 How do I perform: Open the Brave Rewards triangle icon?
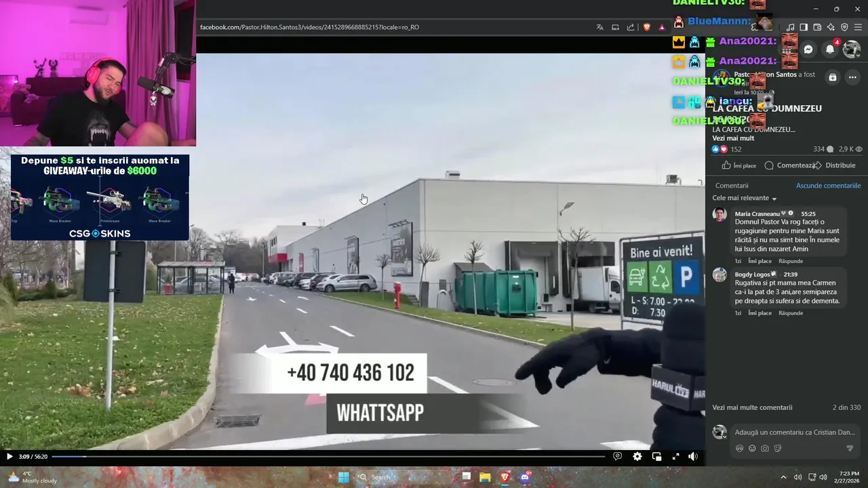[662, 27]
